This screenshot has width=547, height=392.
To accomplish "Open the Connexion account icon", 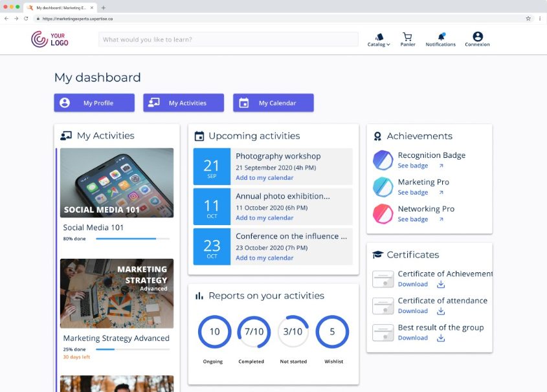I will coord(477,37).
